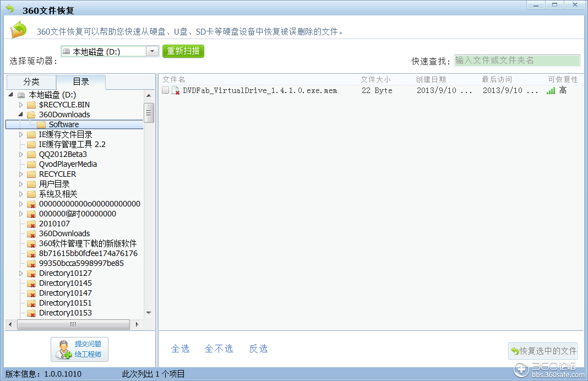Click the 全选 select all link

181,349
